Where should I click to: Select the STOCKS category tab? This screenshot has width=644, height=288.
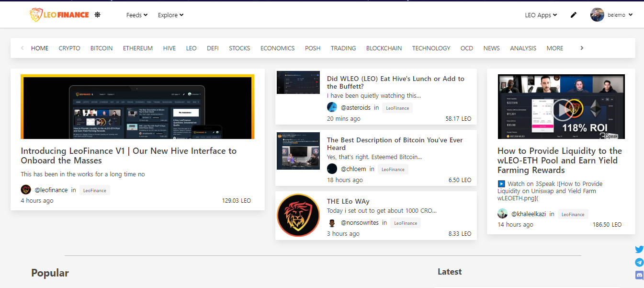pyautogui.click(x=239, y=48)
